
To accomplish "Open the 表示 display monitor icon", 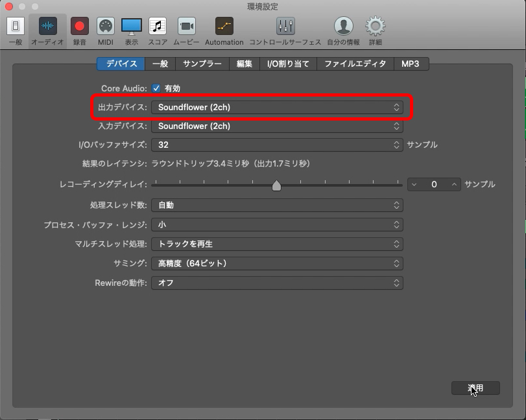I will click(132, 27).
